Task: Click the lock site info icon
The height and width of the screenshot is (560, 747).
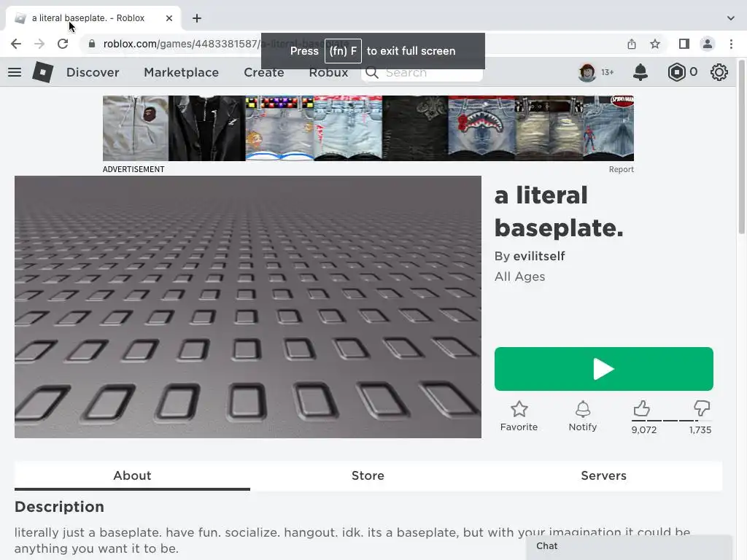Action: (x=92, y=44)
